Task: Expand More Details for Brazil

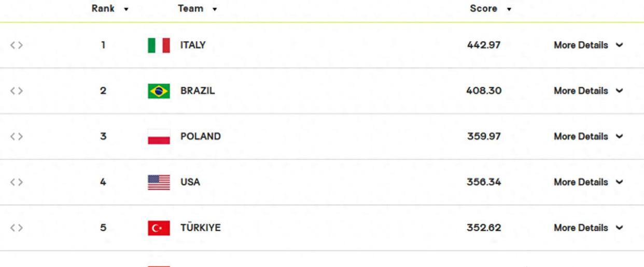Action: 588,91
